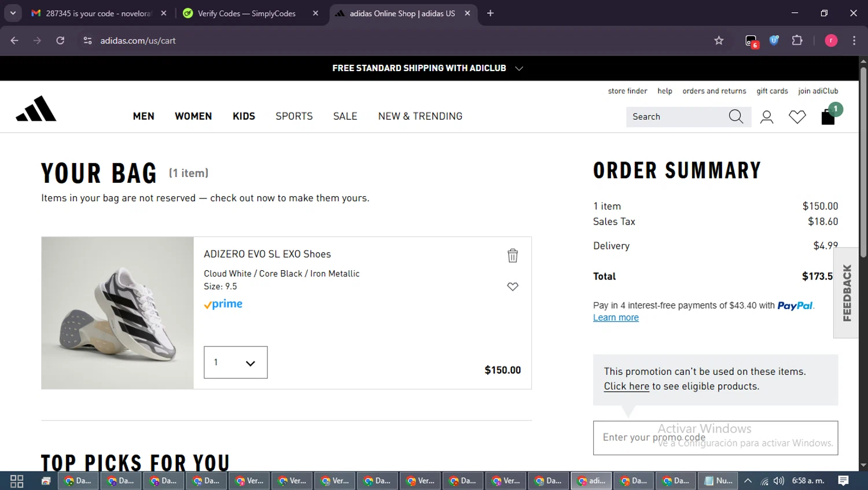Close the SimplyCodes tab
This screenshot has height=490, width=868.
tap(315, 13)
